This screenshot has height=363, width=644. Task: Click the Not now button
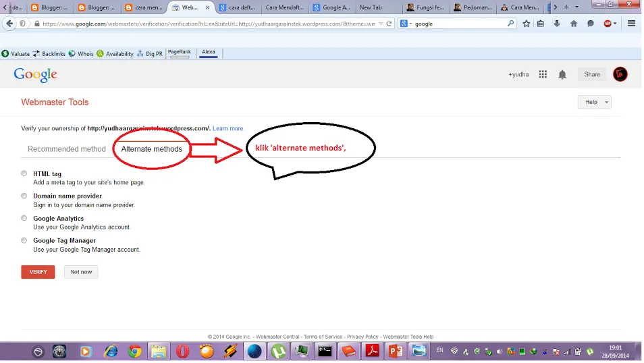point(81,272)
